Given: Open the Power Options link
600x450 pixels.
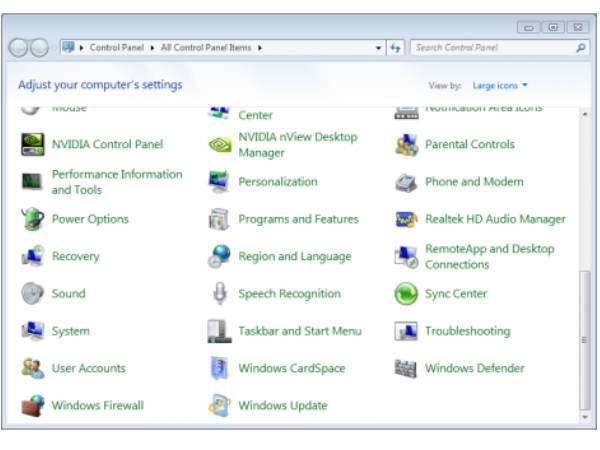Looking at the screenshot, I should 90,219.
